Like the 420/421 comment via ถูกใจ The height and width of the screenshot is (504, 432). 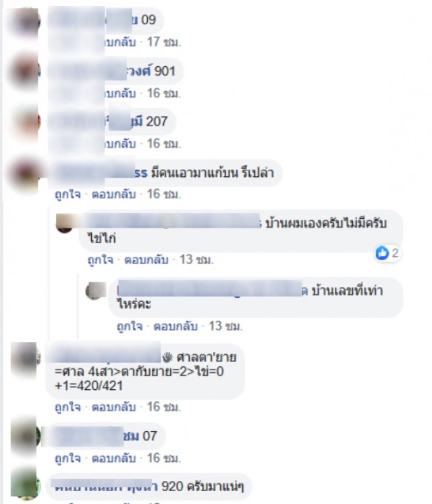pos(67,407)
